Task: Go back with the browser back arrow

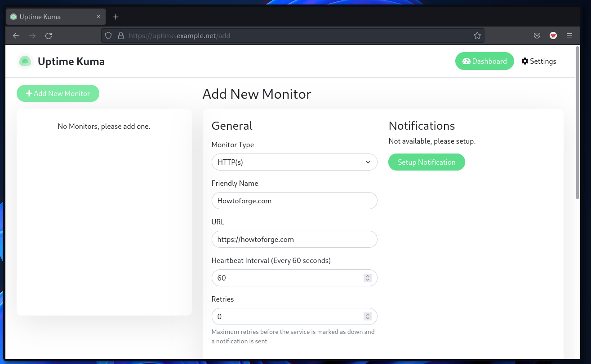Action: click(x=16, y=35)
